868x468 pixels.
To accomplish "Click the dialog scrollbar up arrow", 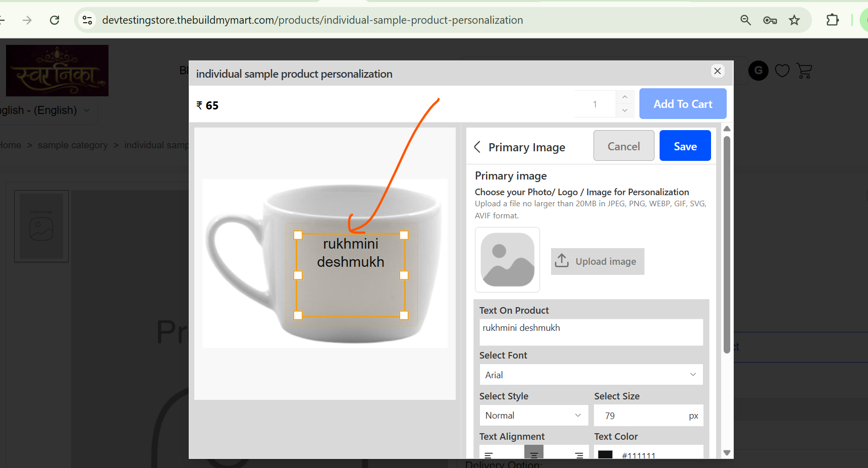I will coord(727,129).
